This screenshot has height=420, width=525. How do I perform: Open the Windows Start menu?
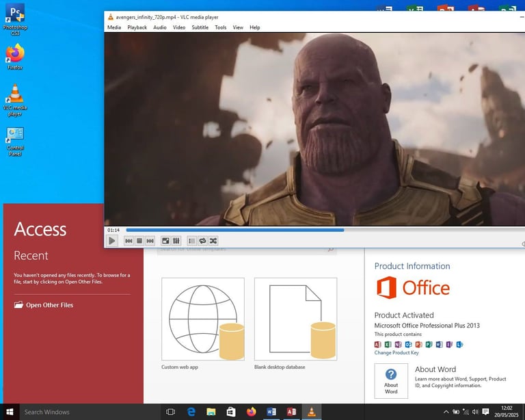[10, 412]
